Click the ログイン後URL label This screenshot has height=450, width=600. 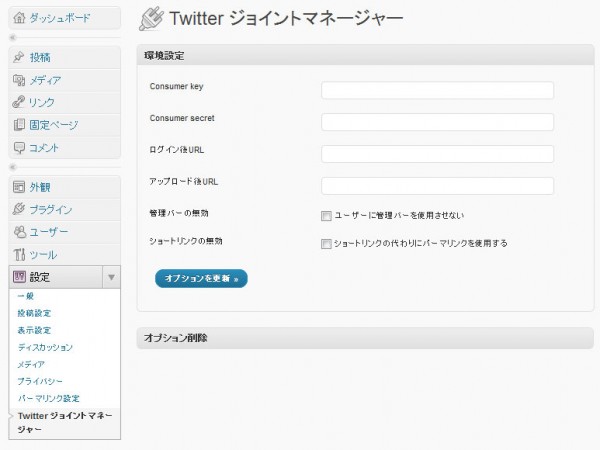tap(176, 150)
